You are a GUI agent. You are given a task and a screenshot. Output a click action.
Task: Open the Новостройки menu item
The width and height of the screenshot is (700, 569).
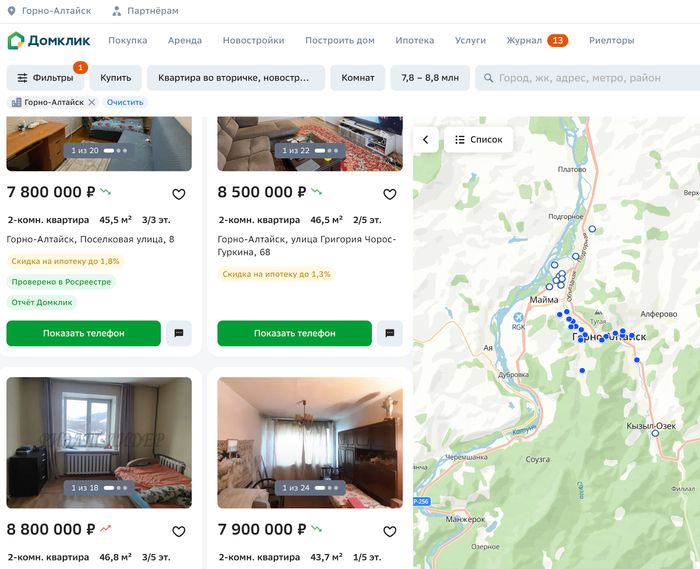(253, 41)
